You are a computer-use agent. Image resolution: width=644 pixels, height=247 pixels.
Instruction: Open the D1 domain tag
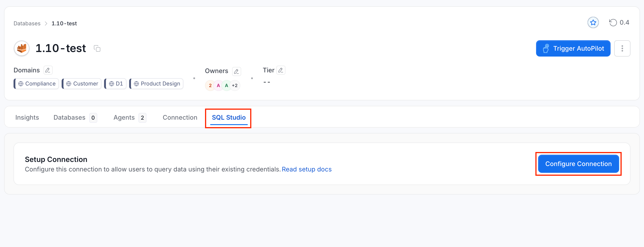click(115, 84)
